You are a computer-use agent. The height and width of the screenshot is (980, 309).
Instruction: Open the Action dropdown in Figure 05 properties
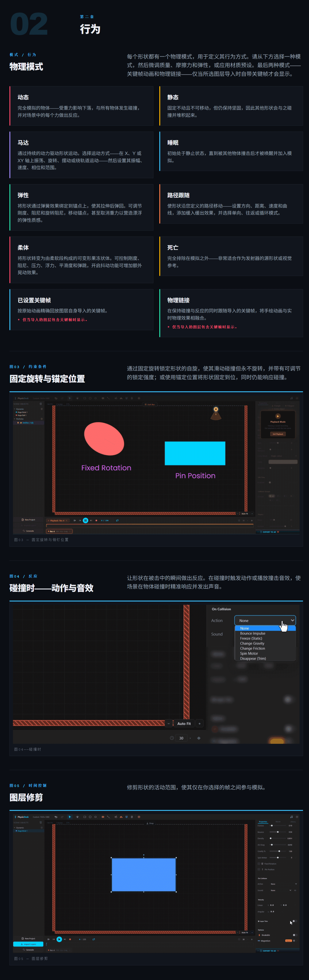click(x=284, y=884)
